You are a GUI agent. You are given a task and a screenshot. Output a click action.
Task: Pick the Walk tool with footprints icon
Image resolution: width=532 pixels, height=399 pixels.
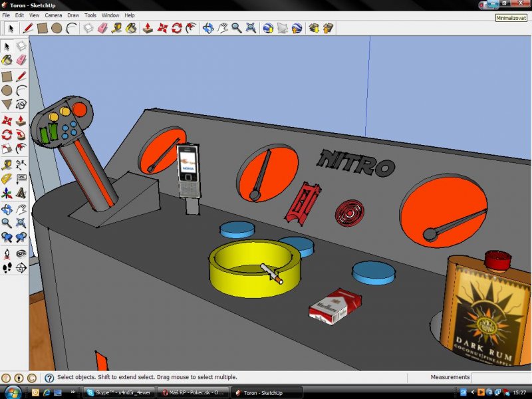(x=7, y=268)
